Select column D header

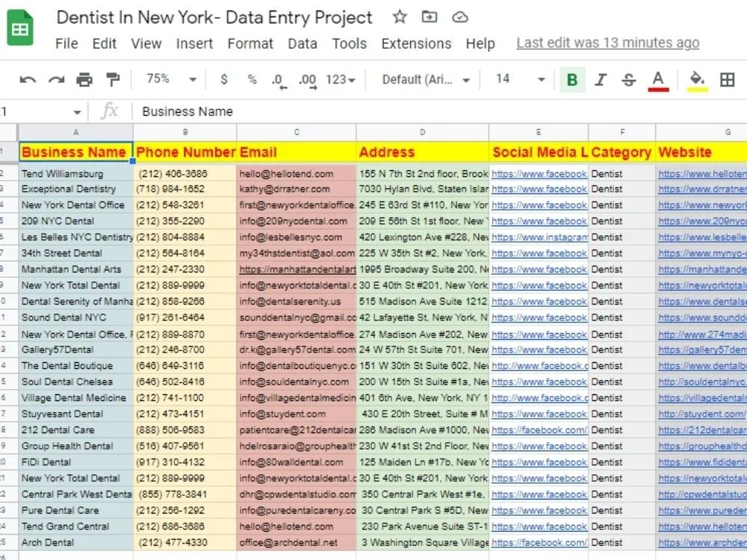pyautogui.click(x=422, y=132)
